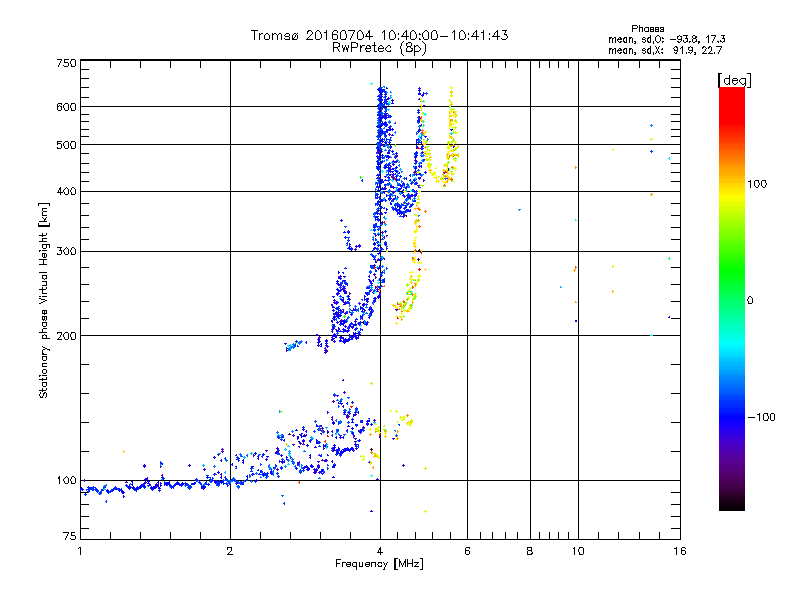
Task: Click the "Stationary phase Virtual Height [km]" axis label
Action: (x=43, y=300)
